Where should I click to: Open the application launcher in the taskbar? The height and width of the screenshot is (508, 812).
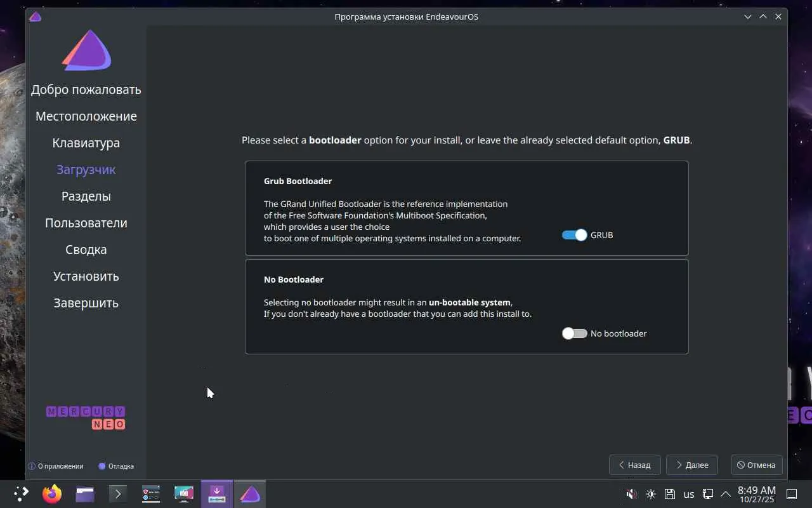point(21,493)
